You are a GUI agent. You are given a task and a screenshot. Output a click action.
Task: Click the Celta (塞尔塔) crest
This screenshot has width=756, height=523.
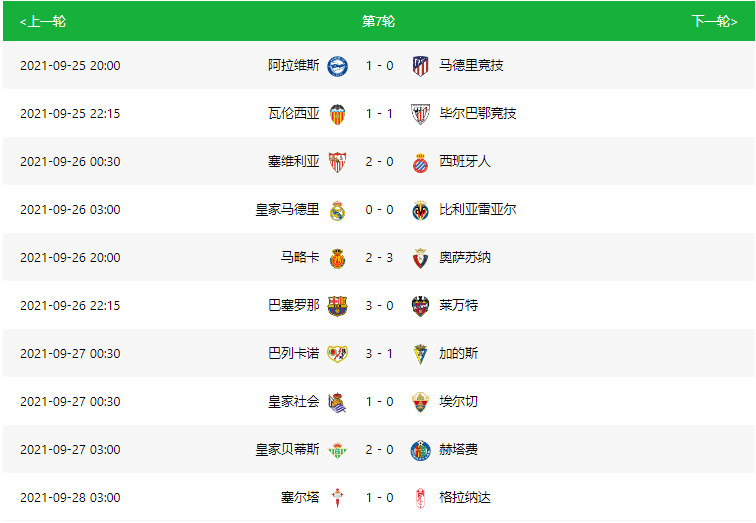click(x=338, y=498)
